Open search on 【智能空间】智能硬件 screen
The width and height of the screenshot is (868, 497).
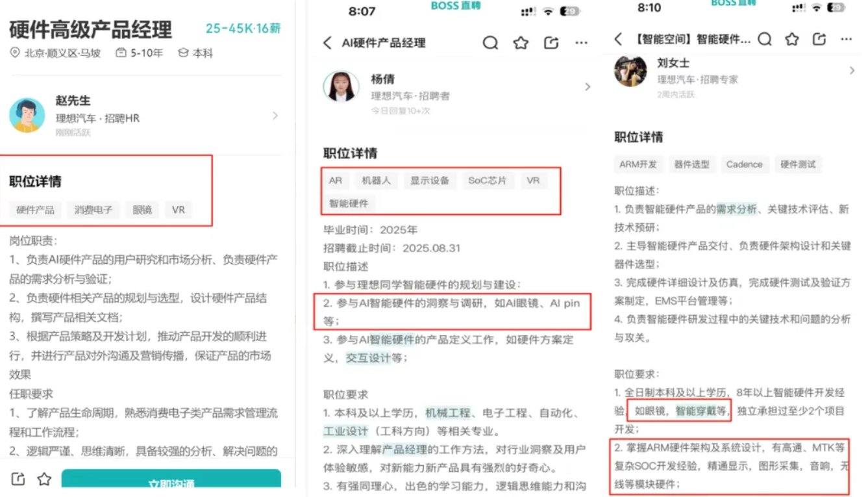tap(765, 40)
